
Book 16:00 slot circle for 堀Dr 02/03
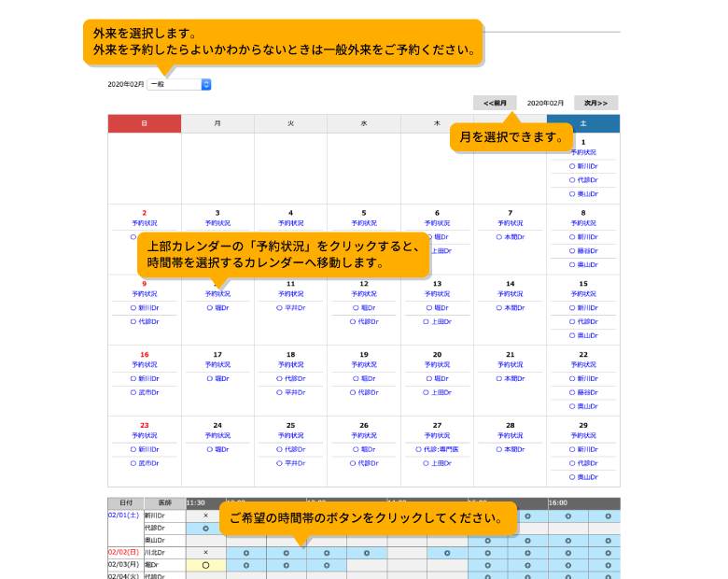point(567,566)
